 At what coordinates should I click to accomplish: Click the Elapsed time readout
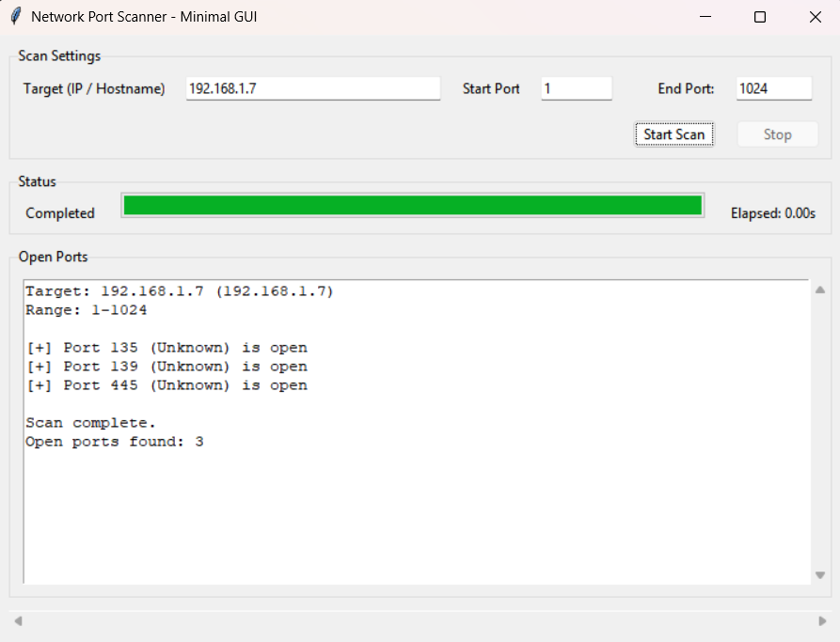tap(773, 212)
